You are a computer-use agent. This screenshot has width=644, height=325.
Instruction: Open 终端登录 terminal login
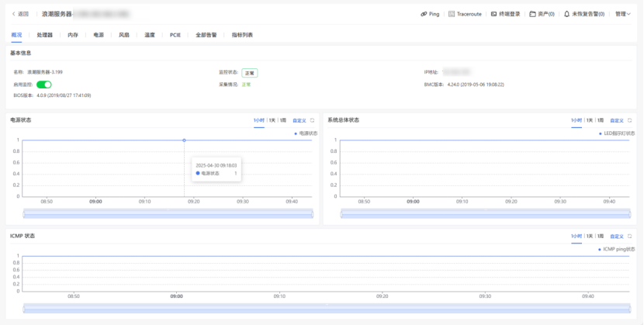tap(506, 14)
